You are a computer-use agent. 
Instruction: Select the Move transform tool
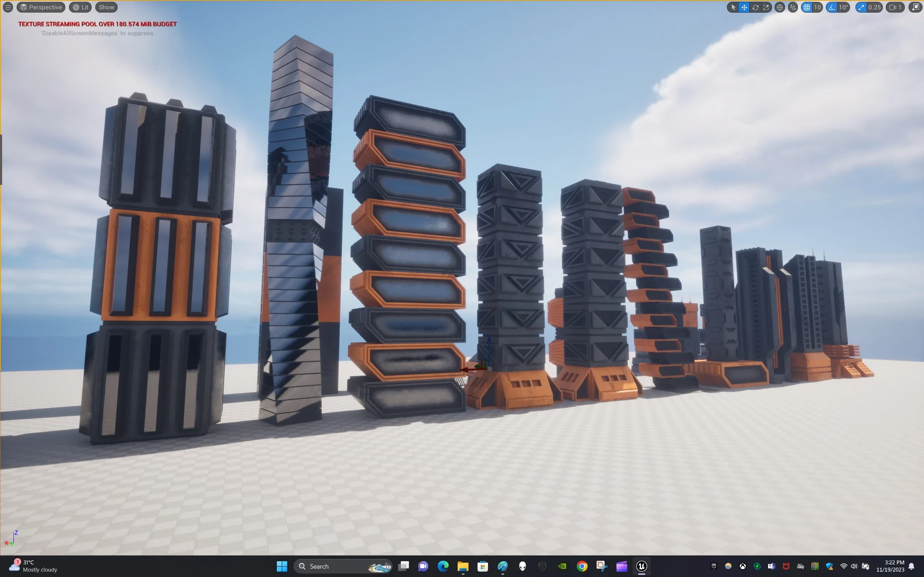(x=745, y=7)
